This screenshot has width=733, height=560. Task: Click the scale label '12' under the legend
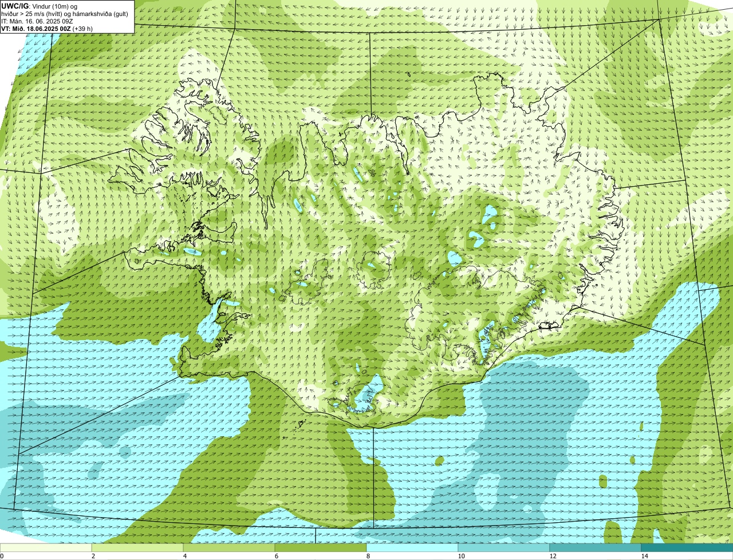tap(553, 556)
